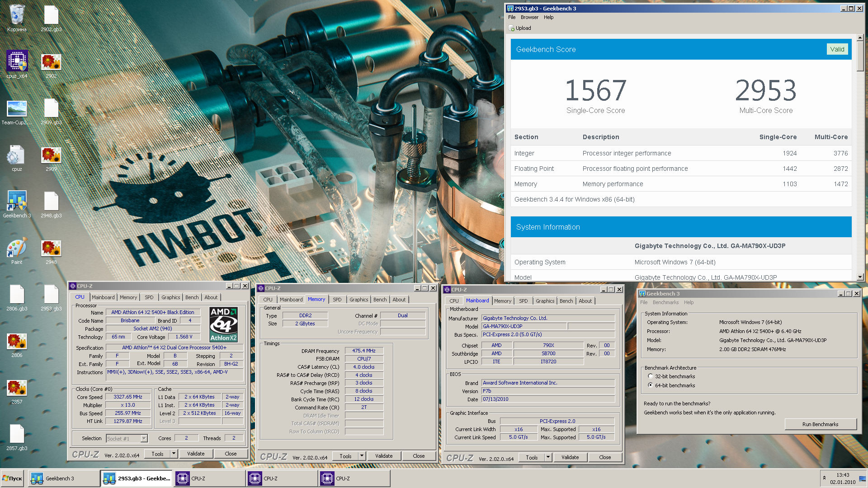
Task: Expand Tools dropdown arrow in Mainboard CPU-Z window
Action: (x=548, y=457)
